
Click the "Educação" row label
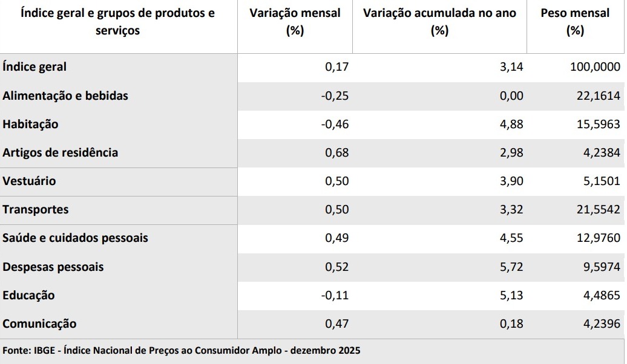pos(28,295)
